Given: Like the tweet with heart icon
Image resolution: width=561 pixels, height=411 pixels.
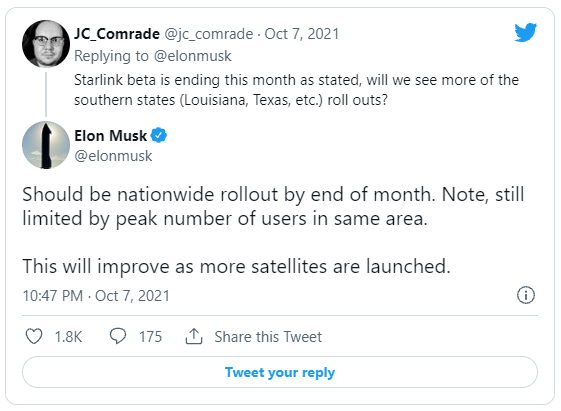Looking at the screenshot, I should [34, 336].
